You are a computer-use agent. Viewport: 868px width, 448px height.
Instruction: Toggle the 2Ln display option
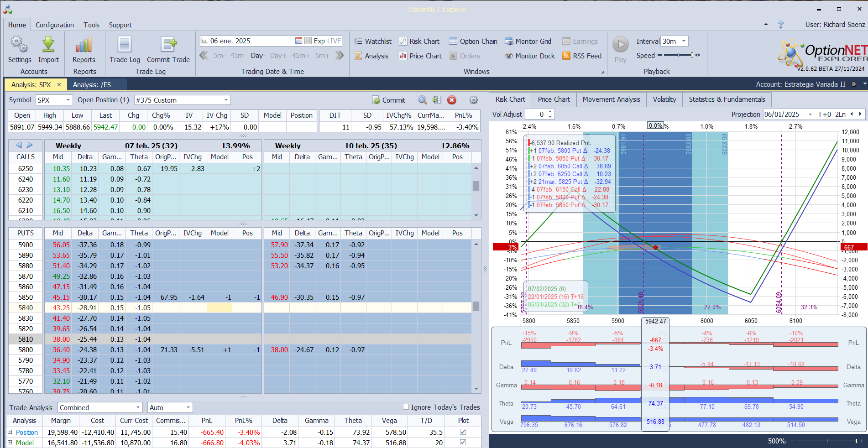point(840,115)
